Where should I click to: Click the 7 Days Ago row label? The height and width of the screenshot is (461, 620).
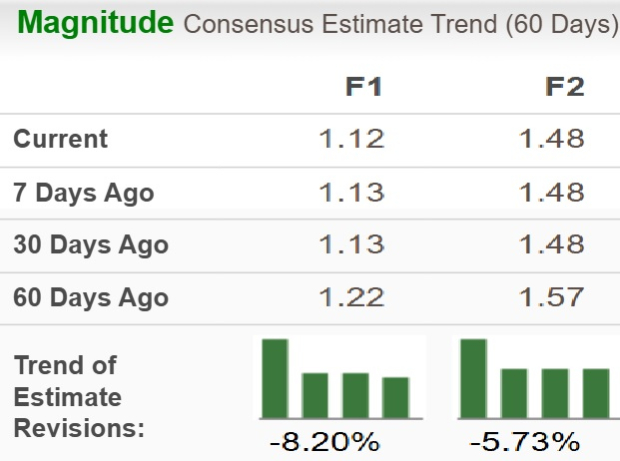pyautogui.click(x=84, y=192)
